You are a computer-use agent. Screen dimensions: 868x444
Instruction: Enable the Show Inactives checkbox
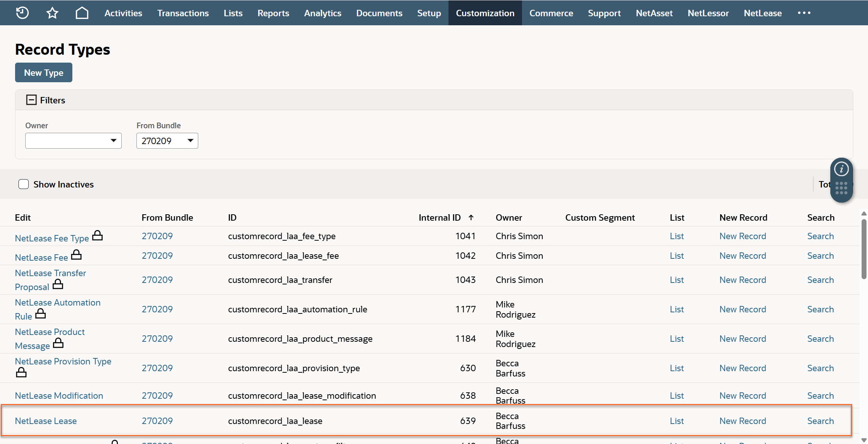tap(24, 184)
